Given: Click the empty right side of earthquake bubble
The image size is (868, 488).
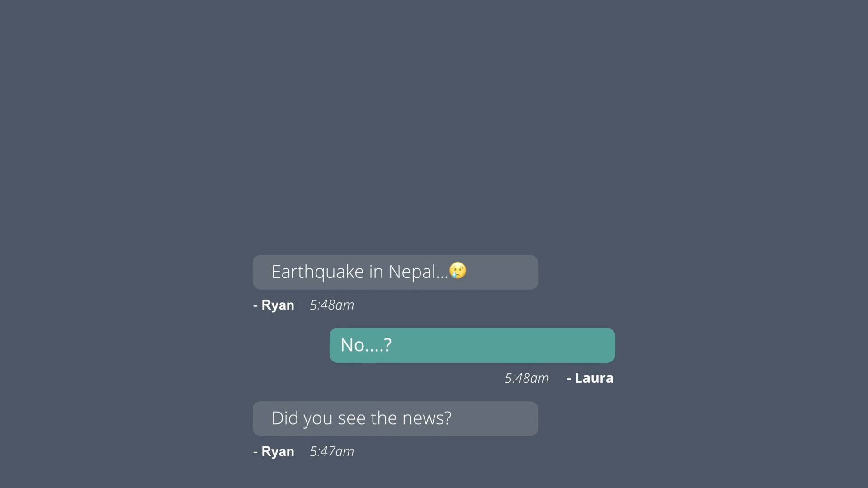Looking at the screenshot, I should pyautogui.click(x=502, y=272).
